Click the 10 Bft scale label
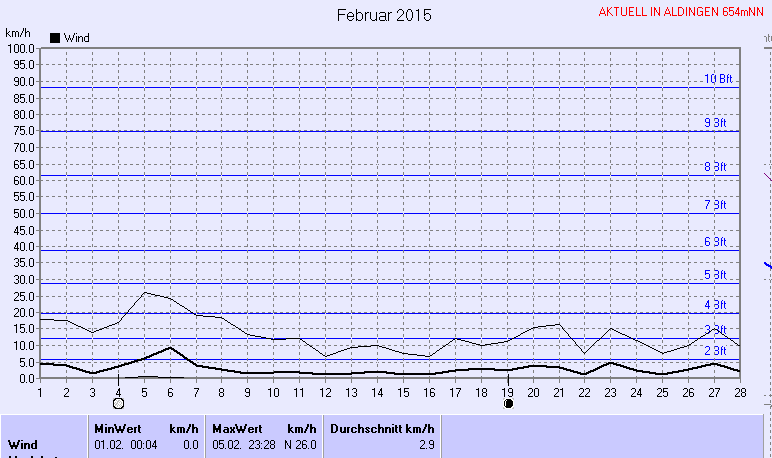The height and width of the screenshot is (458, 772). click(717, 79)
